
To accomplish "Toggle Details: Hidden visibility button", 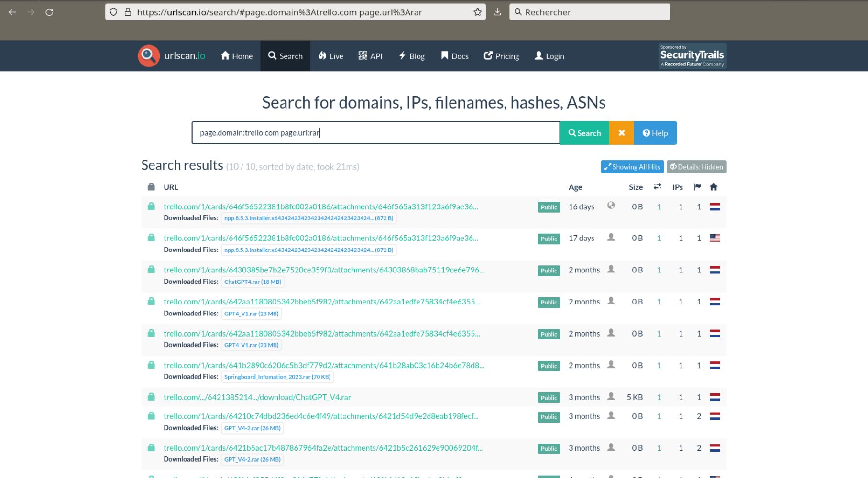I will (696, 167).
